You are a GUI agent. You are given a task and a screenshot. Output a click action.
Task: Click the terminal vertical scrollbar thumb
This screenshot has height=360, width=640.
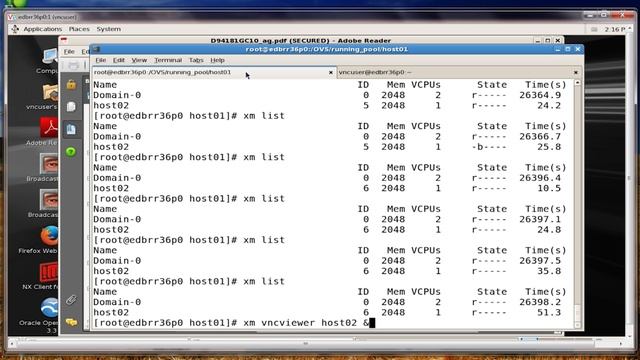tap(577, 313)
